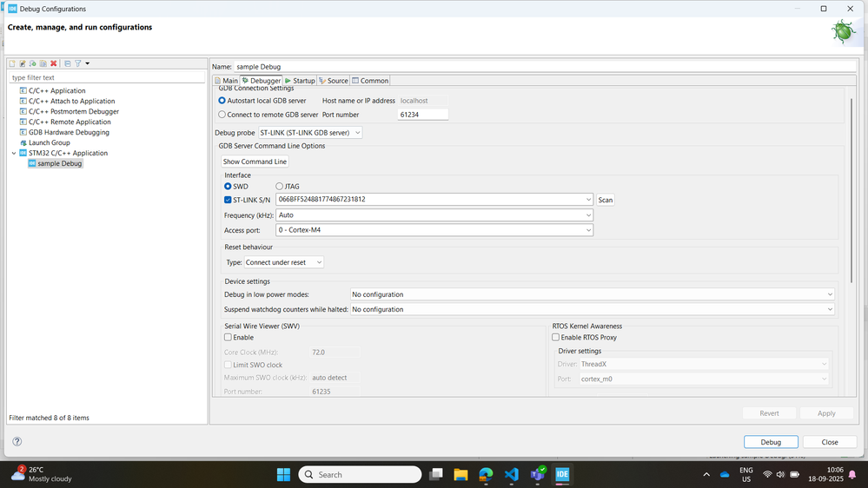Enable Serial Wire Viewer checkbox
Image resolution: width=868 pixels, height=488 pixels.
(x=228, y=338)
